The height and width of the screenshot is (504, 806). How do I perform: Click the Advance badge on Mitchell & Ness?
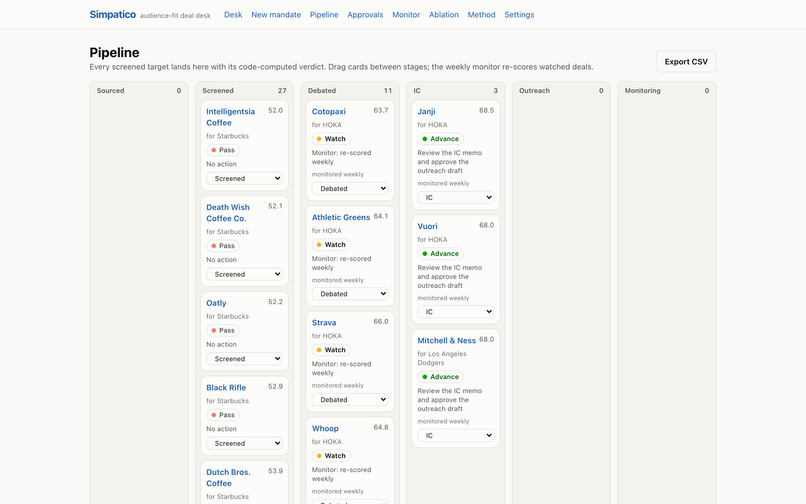(x=441, y=377)
